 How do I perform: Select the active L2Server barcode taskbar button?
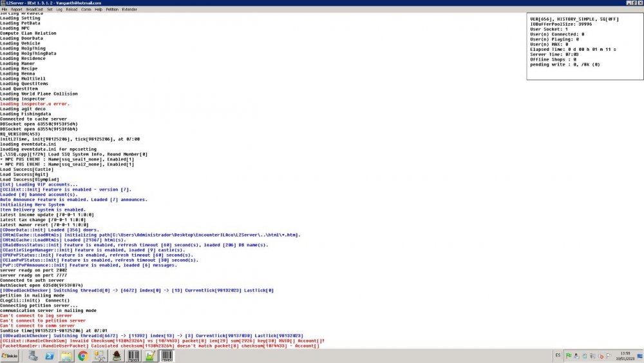[167, 356]
